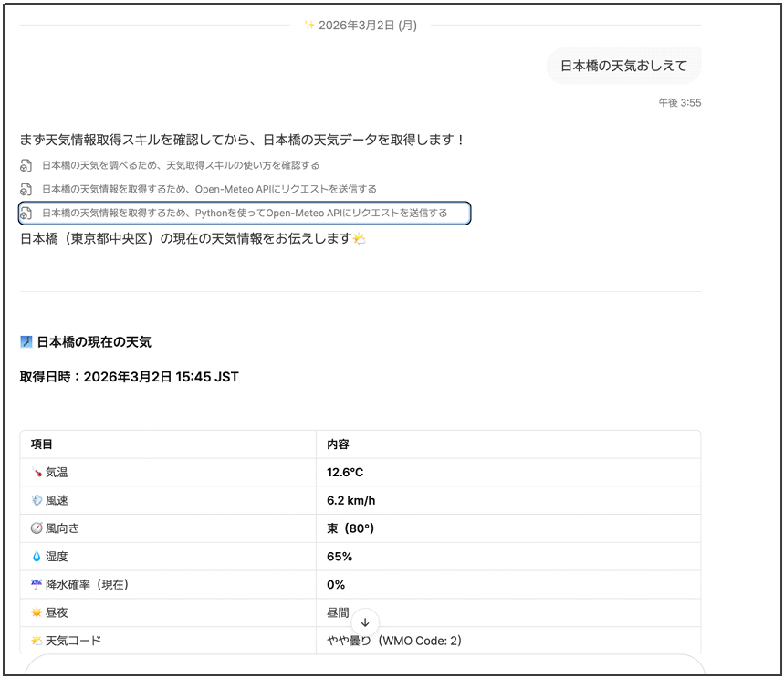Click the 午後 3:55 timestamp
784x679 pixels.
tap(679, 103)
